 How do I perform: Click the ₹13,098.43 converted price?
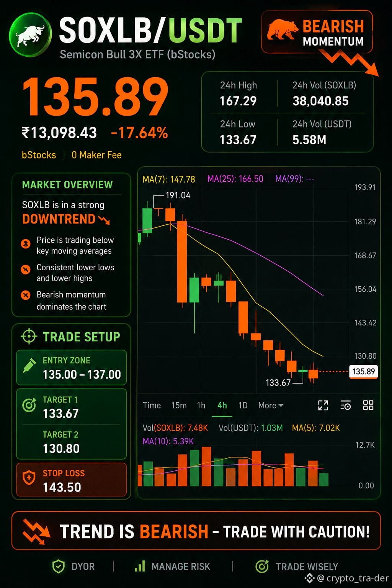pyautogui.click(x=59, y=133)
